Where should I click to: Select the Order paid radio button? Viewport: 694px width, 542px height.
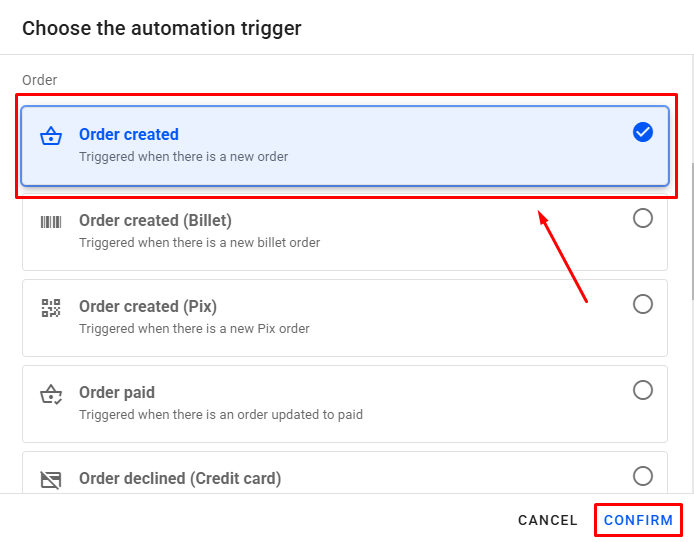643,390
